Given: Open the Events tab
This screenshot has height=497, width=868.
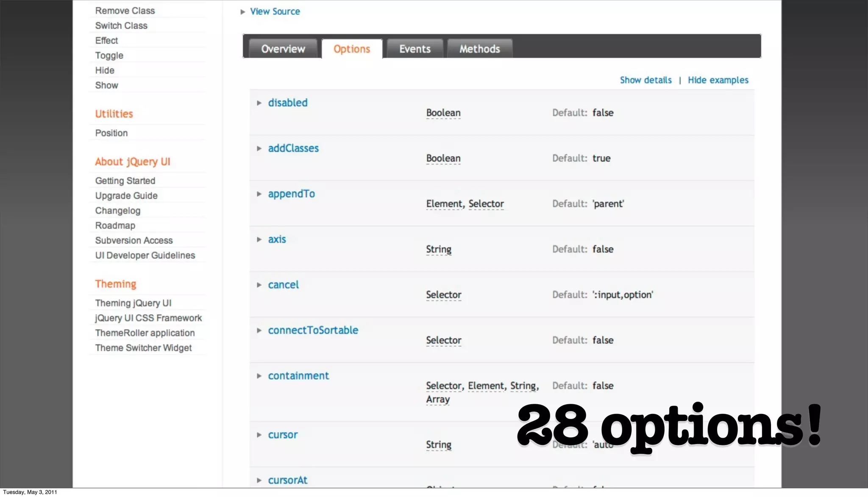Looking at the screenshot, I should (415, 49).
